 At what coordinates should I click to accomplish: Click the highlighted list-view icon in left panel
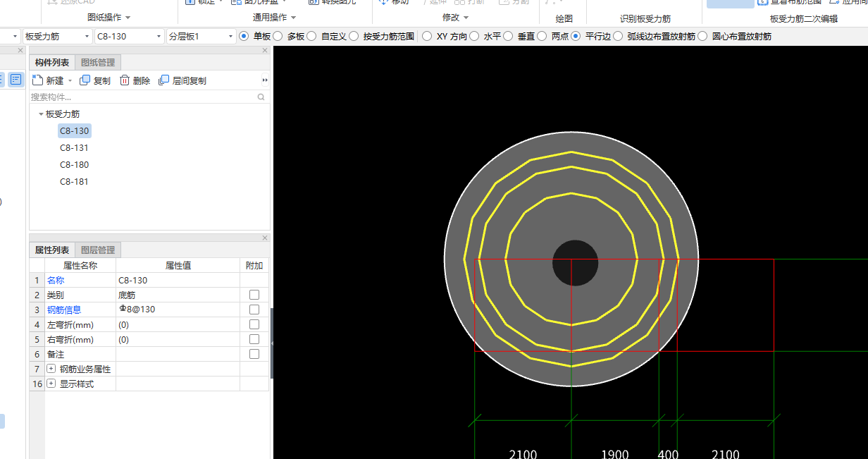15,80
